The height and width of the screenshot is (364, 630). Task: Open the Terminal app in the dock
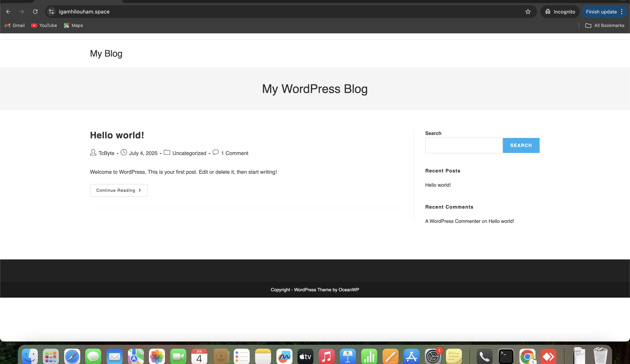(506, 356)
